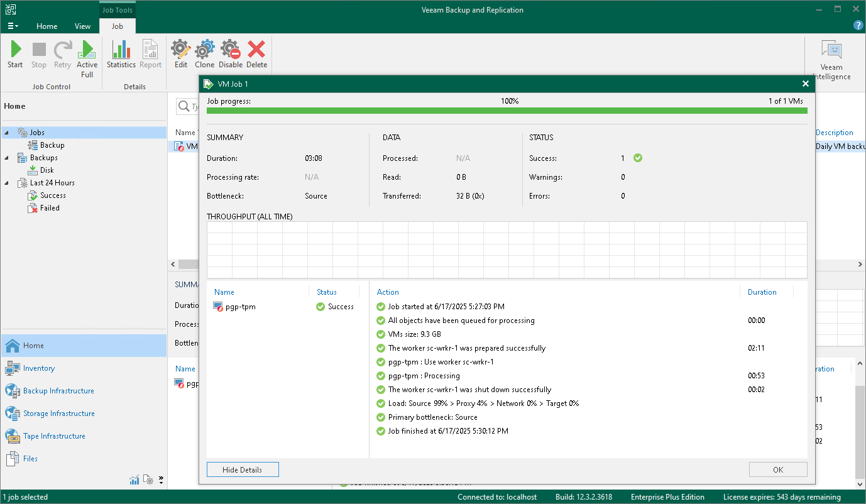Close the VM Job 1 dialog
Screen dimensions: 866x504
[x=806, y=84]
